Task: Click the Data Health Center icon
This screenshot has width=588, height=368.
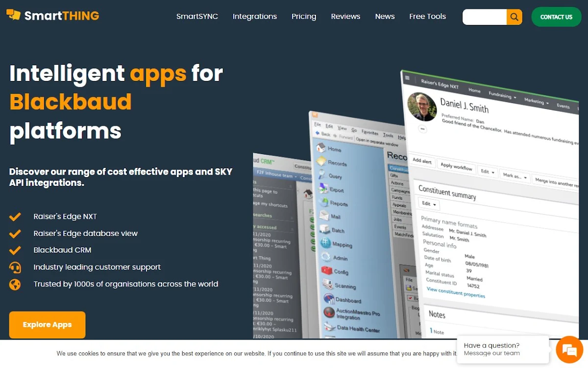Action: 330,326
